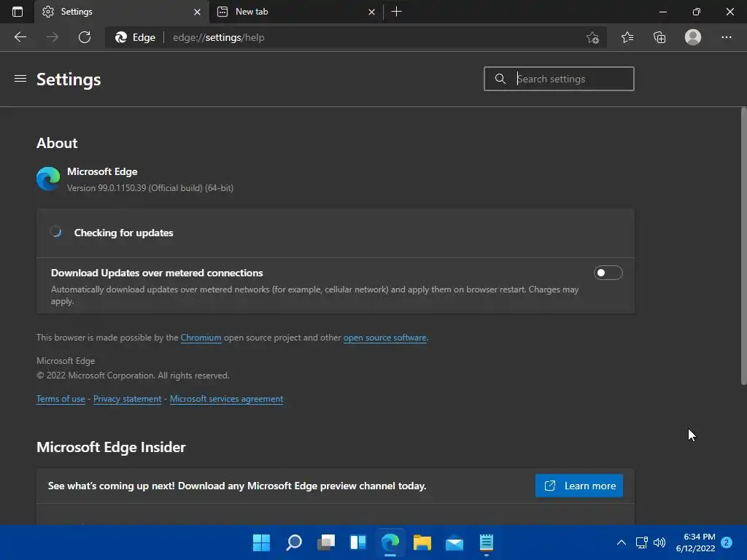747x560 pixels.
Task: Open the Settings hamburger navigation menu
Action: [x=20, y=79]
